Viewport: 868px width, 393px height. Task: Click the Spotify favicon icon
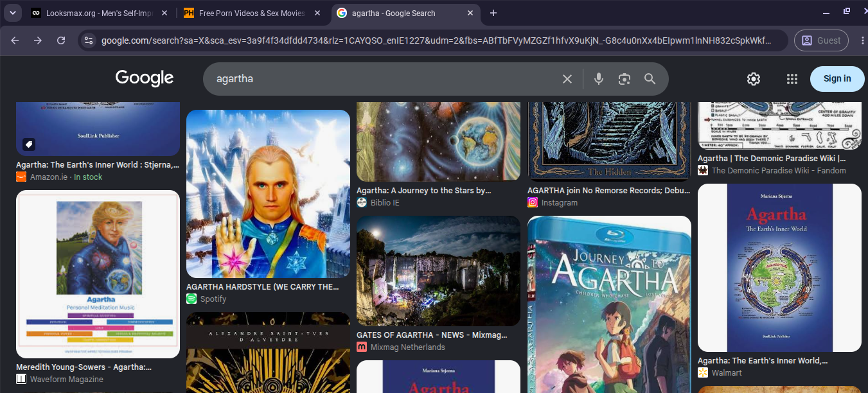[x=191, y=299]
